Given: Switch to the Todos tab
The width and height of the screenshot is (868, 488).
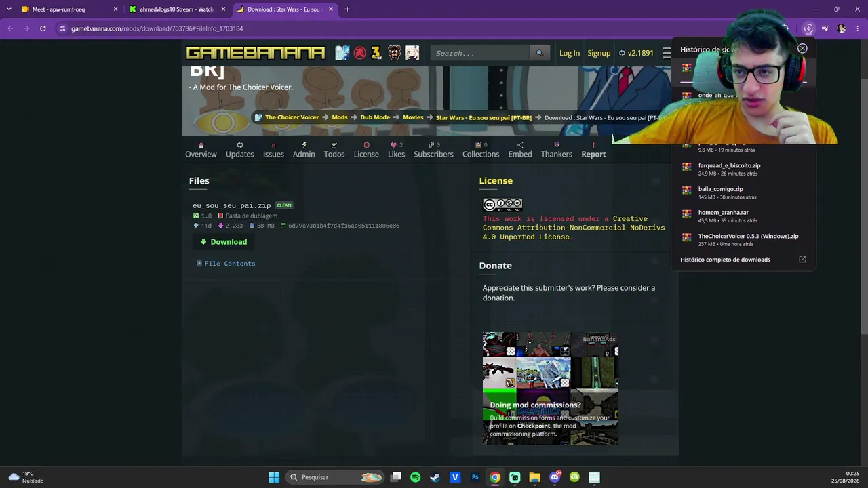Looking at the screenshot, I should (334, 150).
